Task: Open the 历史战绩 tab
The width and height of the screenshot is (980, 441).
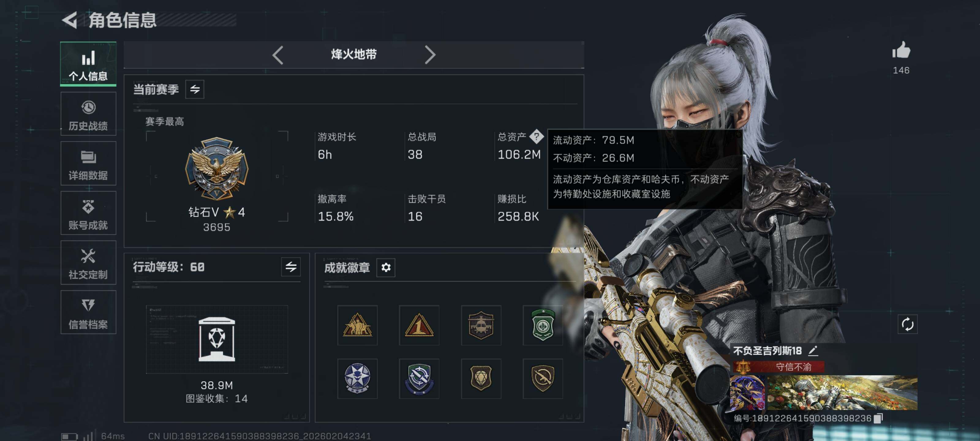Action: tap(88, 114)
